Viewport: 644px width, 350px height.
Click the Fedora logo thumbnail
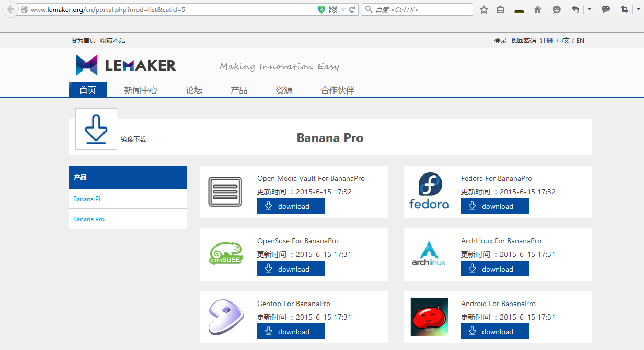429,191
